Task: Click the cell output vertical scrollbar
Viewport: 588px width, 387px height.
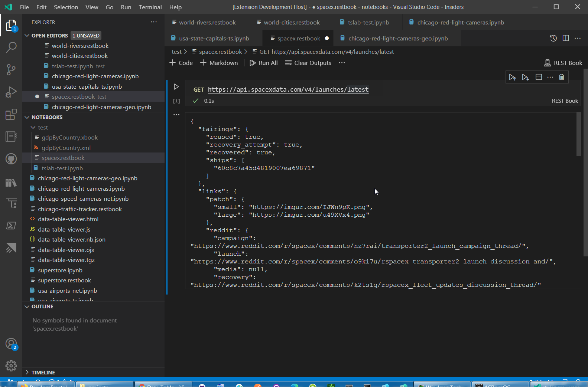Action: pos(578,134)
